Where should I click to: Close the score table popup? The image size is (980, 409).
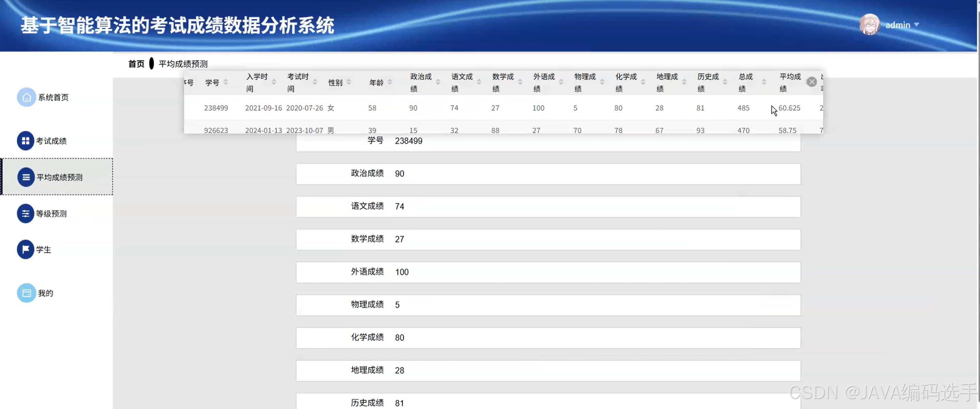point(812,82)
